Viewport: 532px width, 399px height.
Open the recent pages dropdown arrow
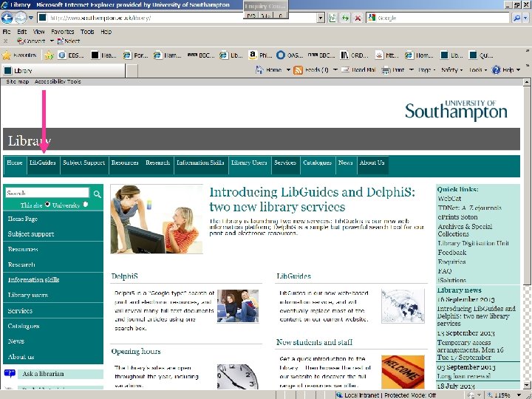click(31, 18)
